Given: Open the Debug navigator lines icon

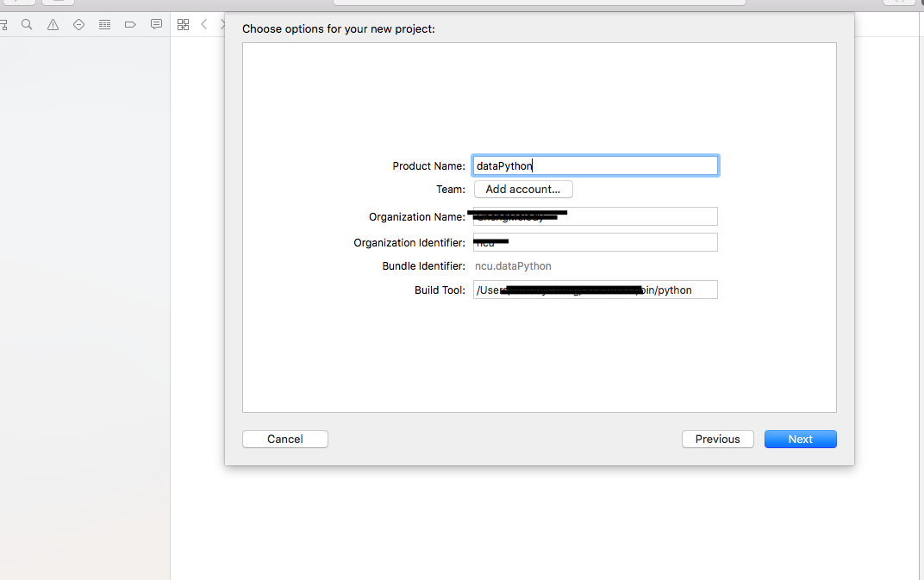Looking at the screenshot, I should pyautogui.click(x=105, y=25).
